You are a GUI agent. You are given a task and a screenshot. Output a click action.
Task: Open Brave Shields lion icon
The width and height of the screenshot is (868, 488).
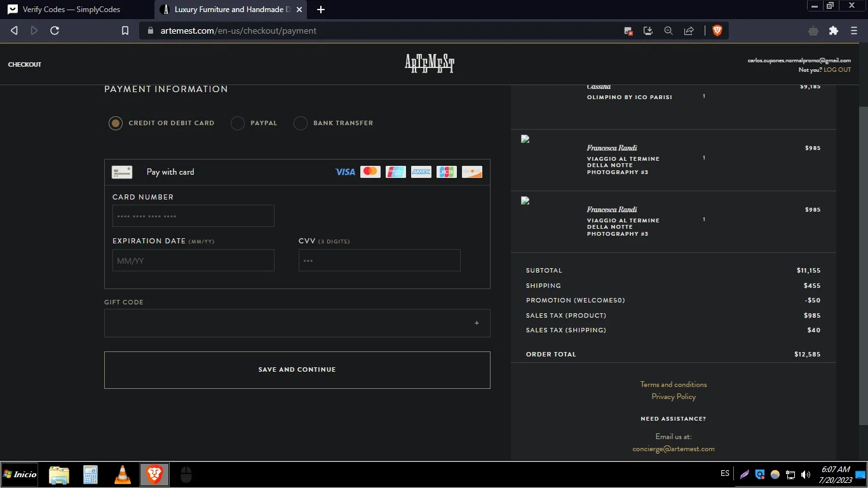717,30
